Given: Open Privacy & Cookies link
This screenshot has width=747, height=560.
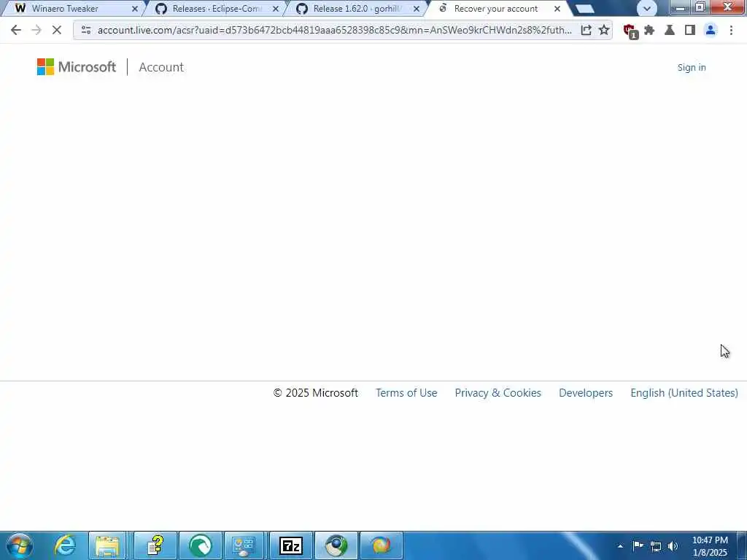Looking at the screenshot, I should point(498,393).
